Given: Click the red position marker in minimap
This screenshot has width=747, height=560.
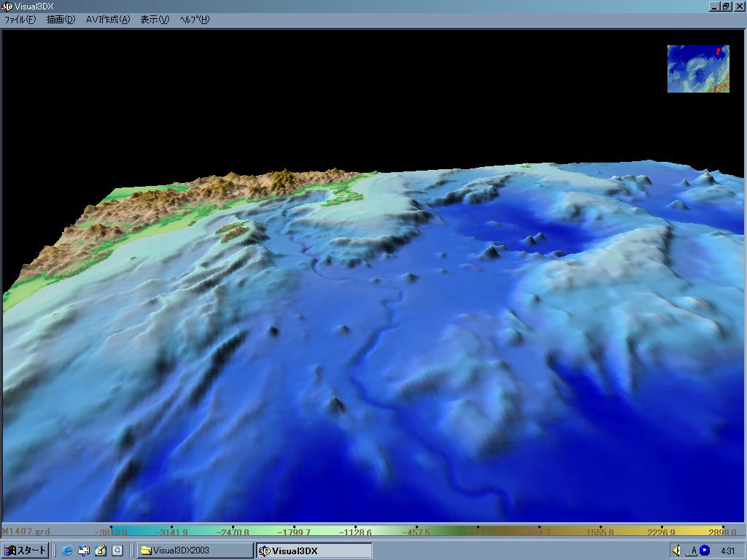Looking at the screenshot, I should click(718, 51).
